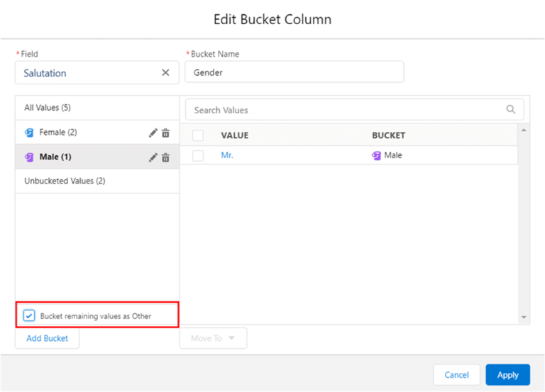Click the scrollbar up arrow in values table
The height and width of the screenshot is (392, 545).
524,130
